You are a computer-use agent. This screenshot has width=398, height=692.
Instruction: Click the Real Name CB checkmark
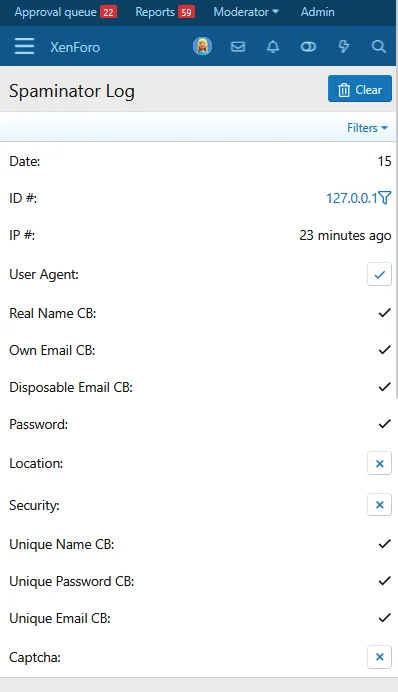tap(385, 313)
